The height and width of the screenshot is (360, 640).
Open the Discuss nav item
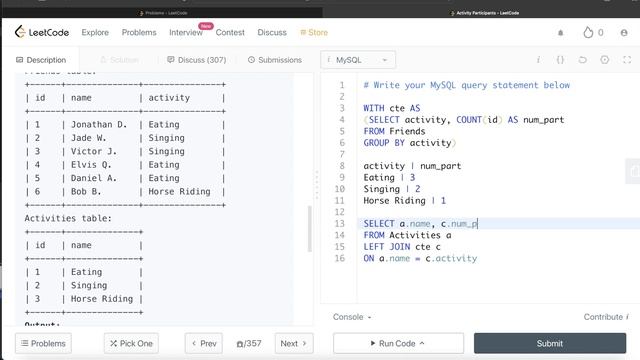[272, 32]
